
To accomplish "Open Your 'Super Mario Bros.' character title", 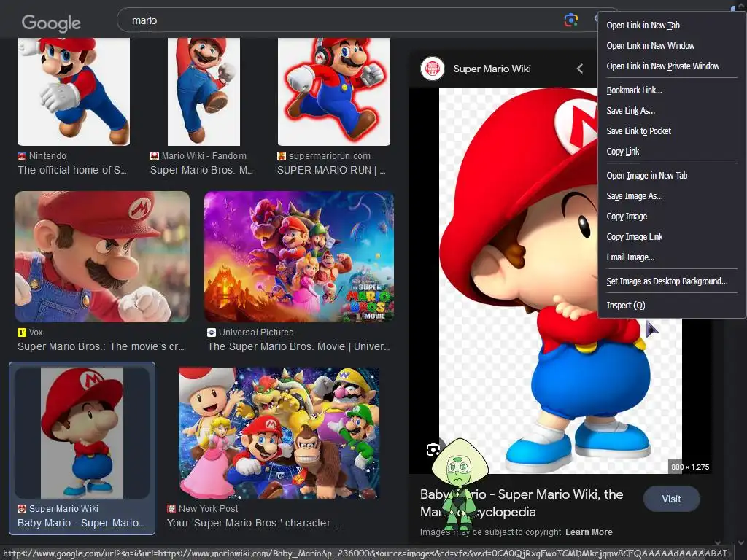I will (x=254, y=523).
